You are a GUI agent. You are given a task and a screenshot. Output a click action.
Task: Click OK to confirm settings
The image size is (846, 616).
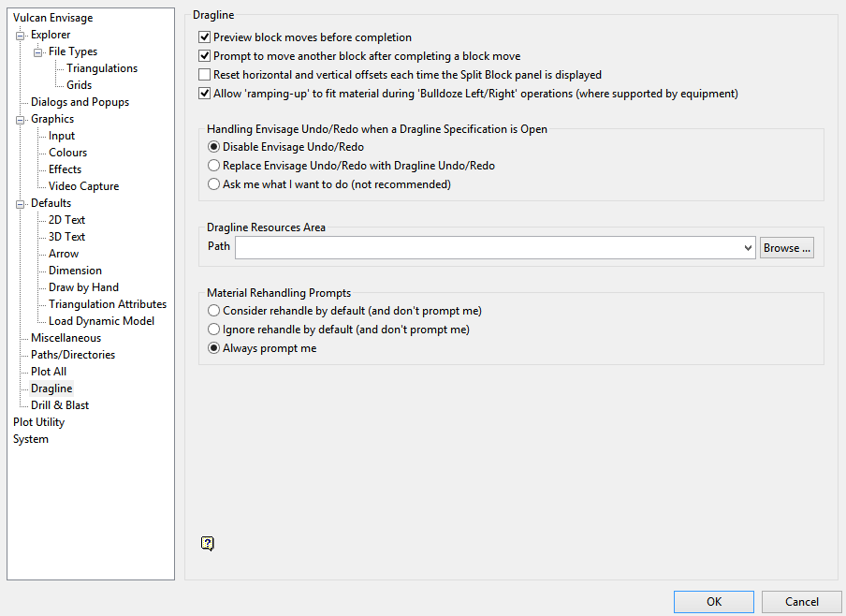[714, 602]
